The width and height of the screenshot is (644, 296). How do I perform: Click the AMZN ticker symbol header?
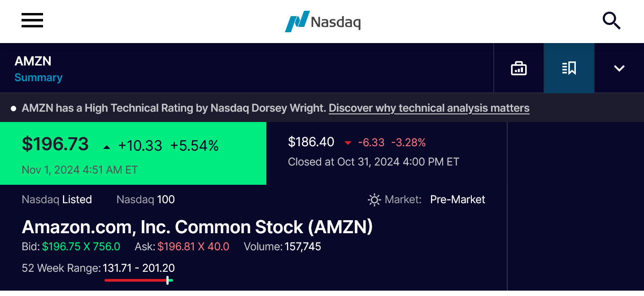click(x=33, y=61)
